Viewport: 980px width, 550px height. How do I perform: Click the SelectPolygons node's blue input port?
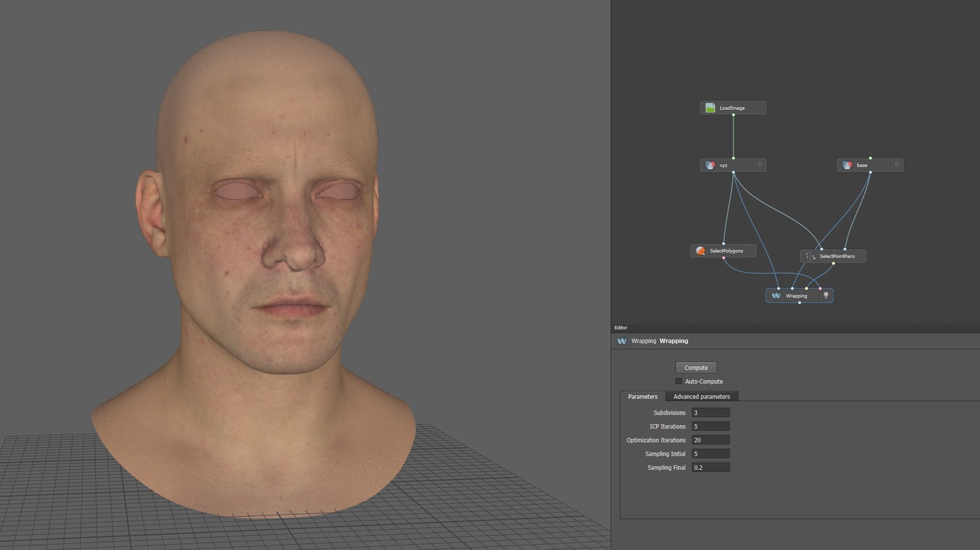(x=723, y=244)
